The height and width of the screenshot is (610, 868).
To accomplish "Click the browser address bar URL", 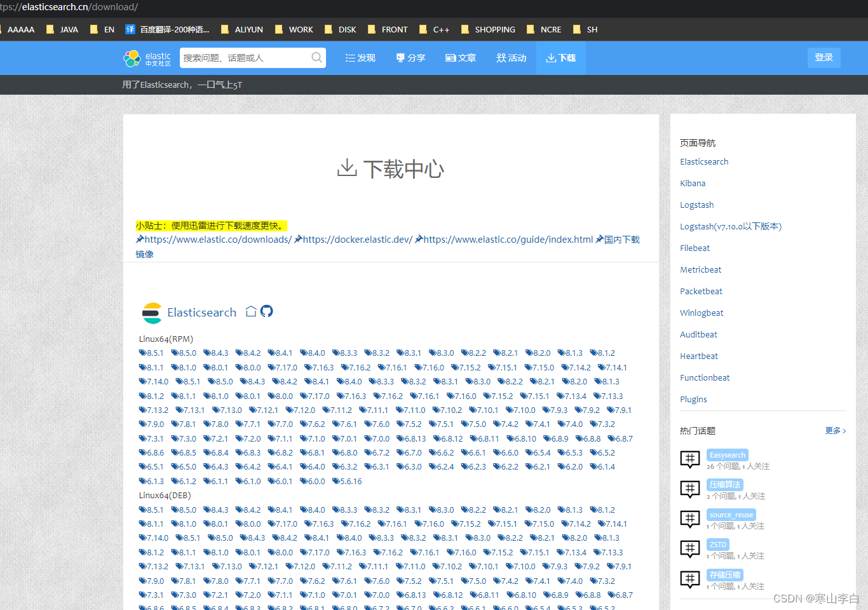I will coord(69,7).
